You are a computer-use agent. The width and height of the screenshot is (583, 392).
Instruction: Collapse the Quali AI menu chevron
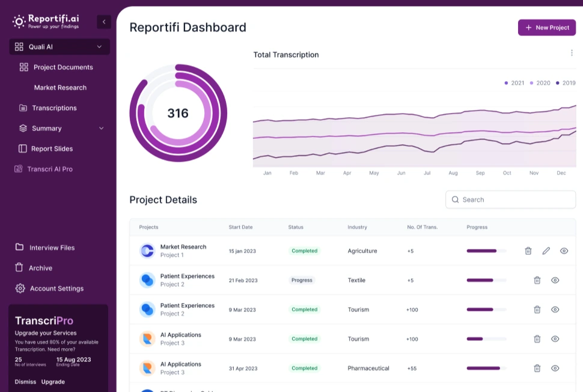click(99, 47)
